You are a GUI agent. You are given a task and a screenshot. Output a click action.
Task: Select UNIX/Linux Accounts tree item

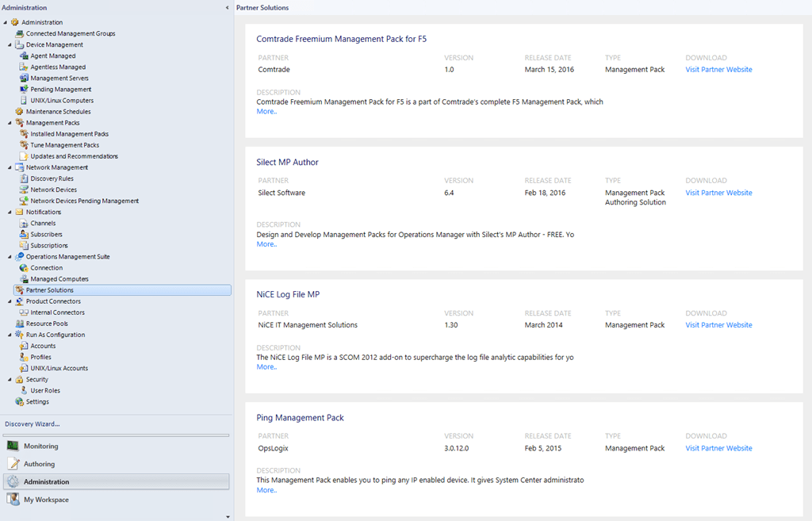59,368
